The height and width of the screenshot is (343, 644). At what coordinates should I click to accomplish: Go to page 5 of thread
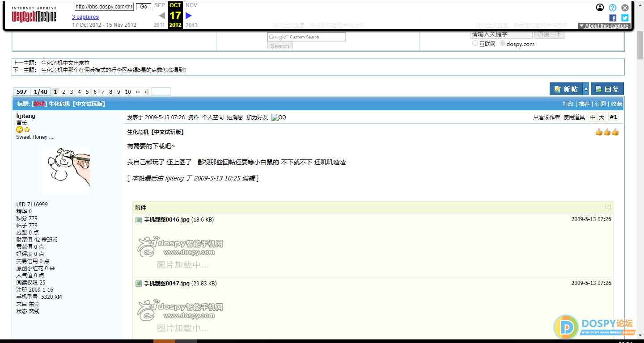point(87,92)
